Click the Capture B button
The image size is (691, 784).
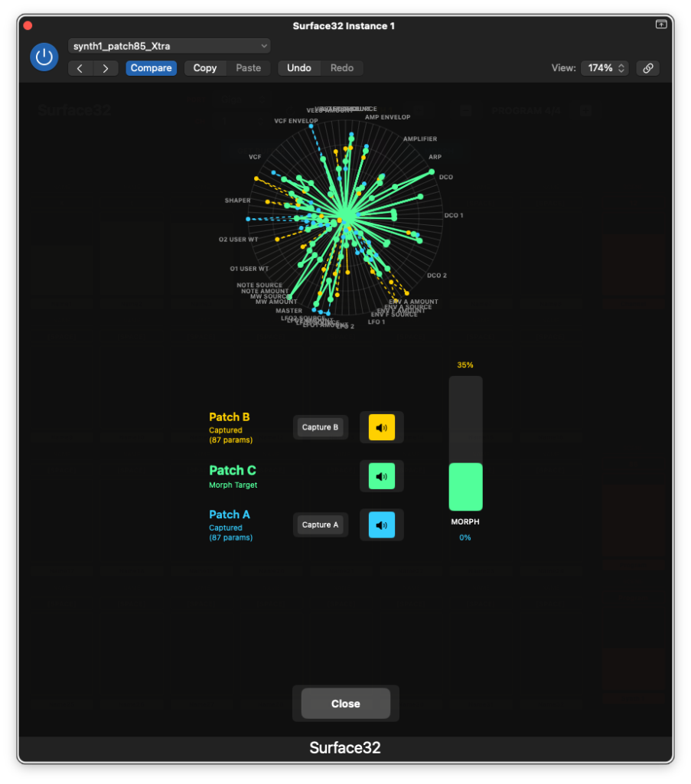[x=320, y=427]
